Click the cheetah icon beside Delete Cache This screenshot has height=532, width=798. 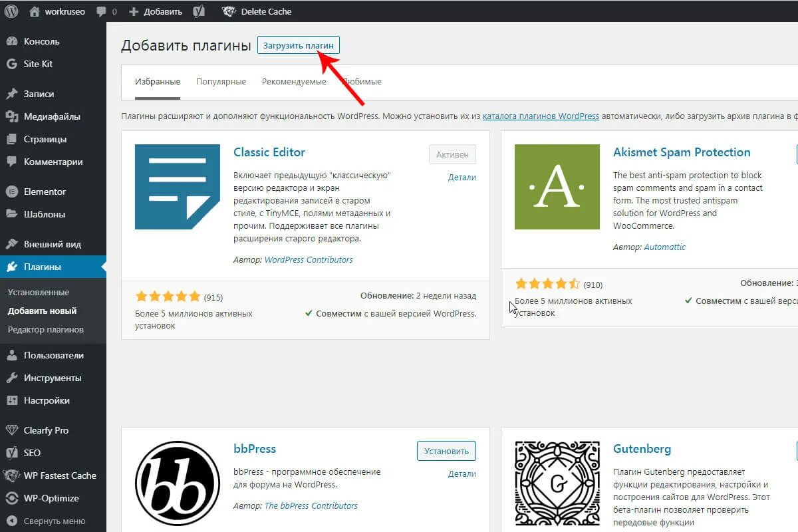[229, 11]
